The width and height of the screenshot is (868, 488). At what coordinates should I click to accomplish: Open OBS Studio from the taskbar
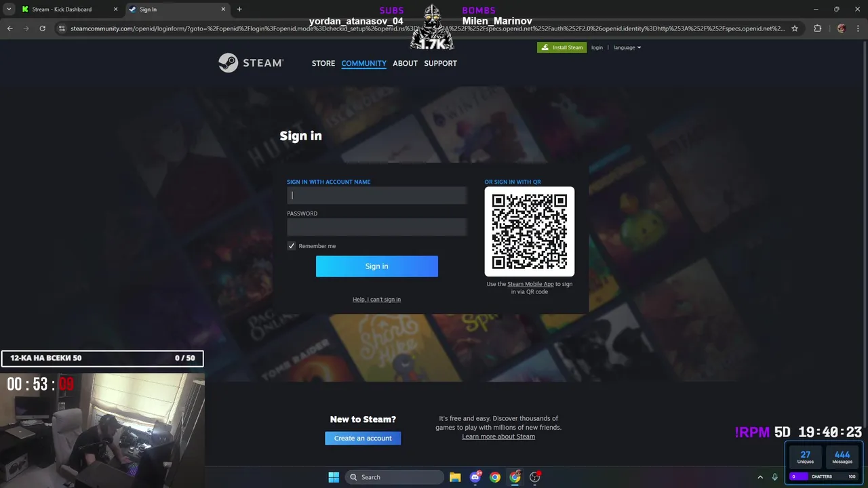pyautogui.click(x=535, y=477)
